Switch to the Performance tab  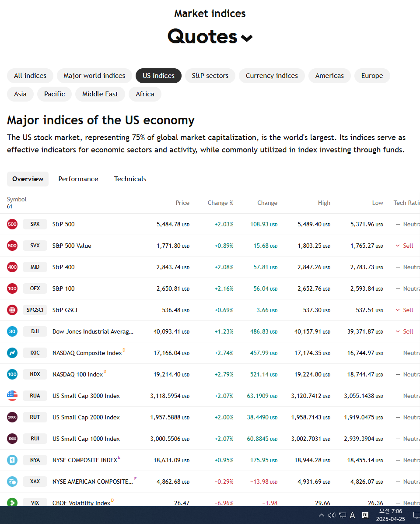pyautogui.click(x=78, y=179)
